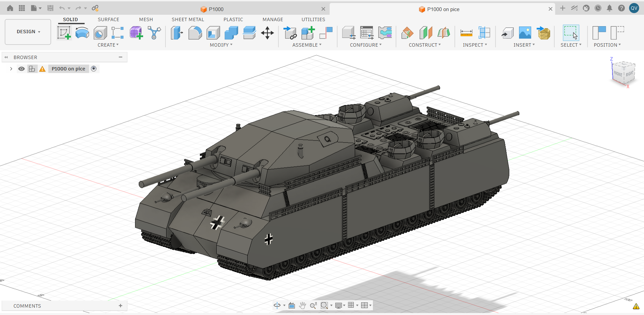Open the CONFIGURE dropdown menu
Image resolution: width=644 pixels, height=315 pixels.
point(366,45)
